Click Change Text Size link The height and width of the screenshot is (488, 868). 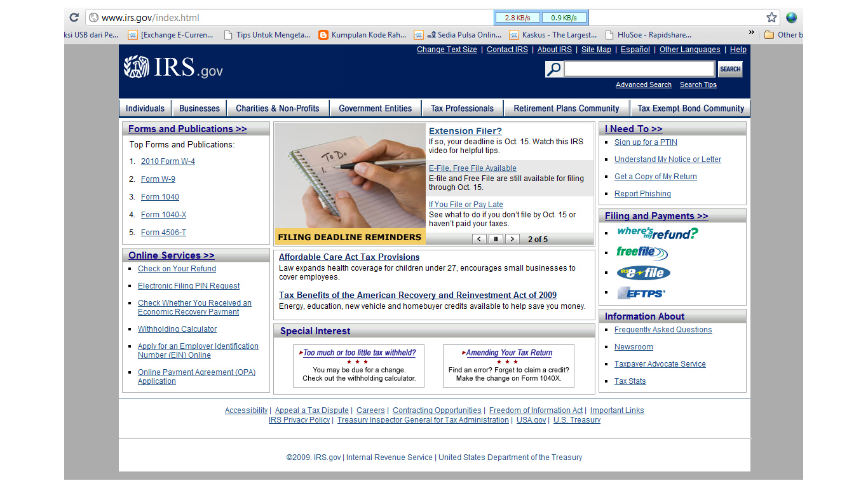pos(447,50)
